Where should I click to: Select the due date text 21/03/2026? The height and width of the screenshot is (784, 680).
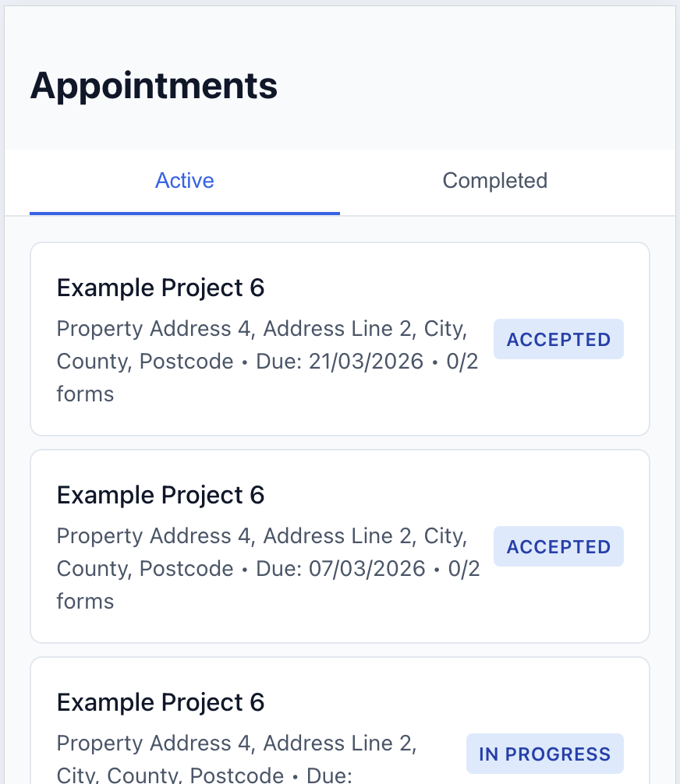pyautogui.click(x=367, y=362)
